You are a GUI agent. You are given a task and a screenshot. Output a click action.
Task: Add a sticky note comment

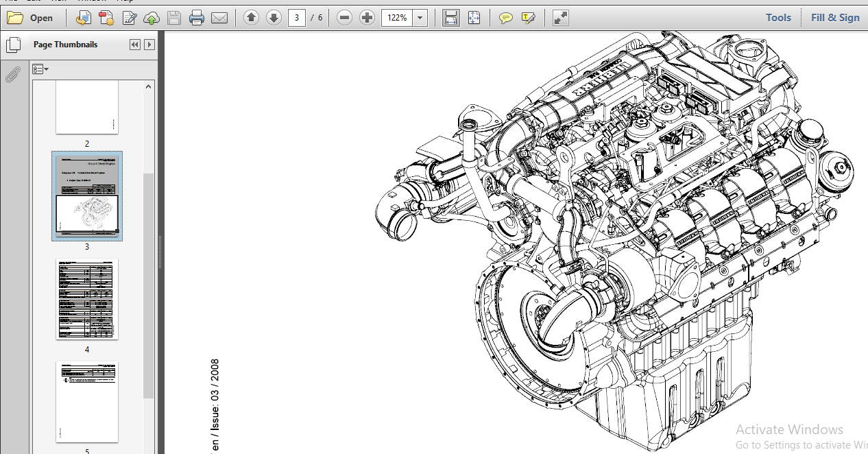[x=505, y=18]
